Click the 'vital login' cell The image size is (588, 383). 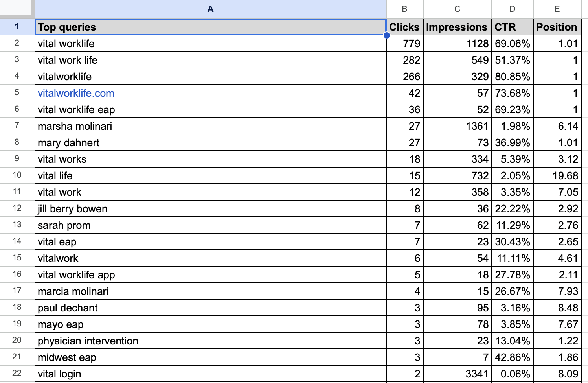[x=211, y=374]
